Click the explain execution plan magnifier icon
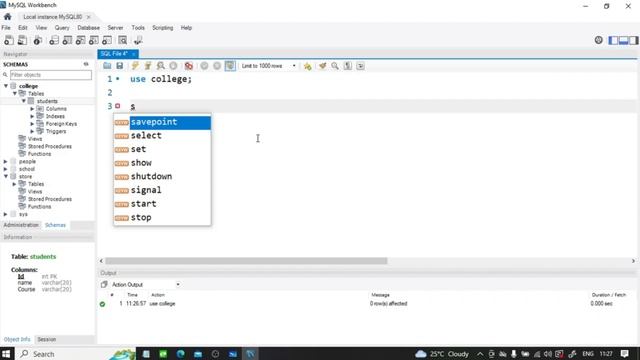This screenshot has width=640, height=360. (160, 66)
